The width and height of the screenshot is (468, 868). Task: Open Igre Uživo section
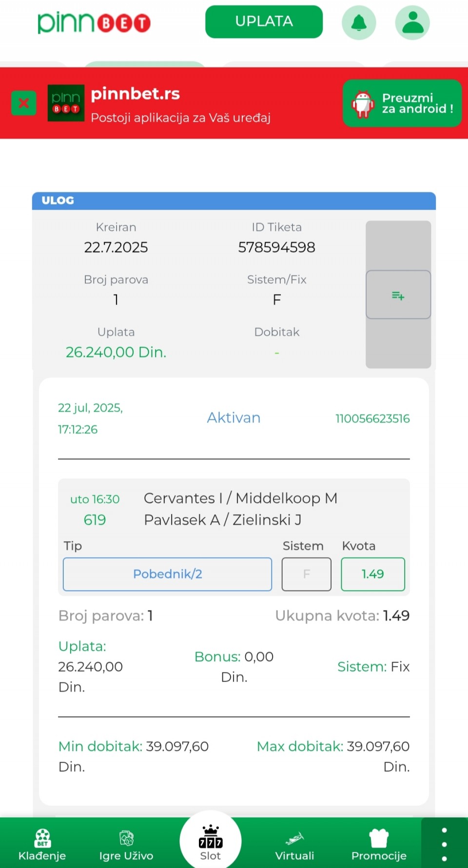126,845
